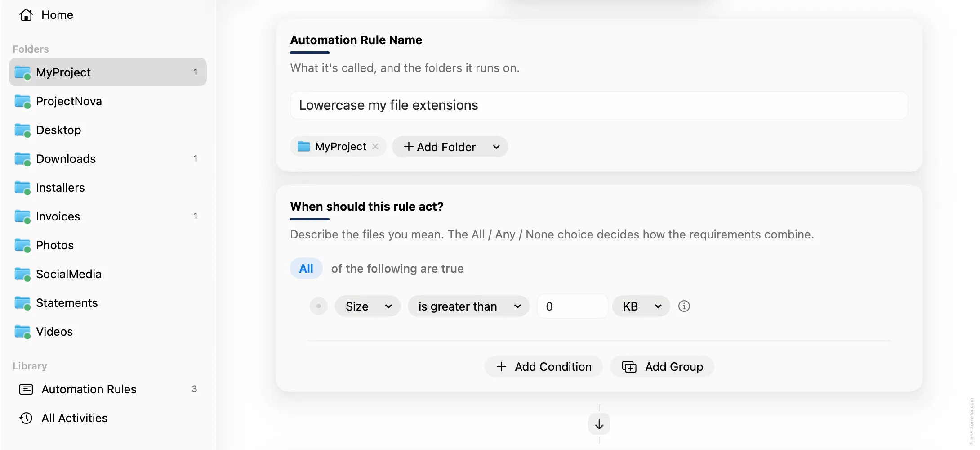Click the Add Group icon

click(629, 367)
